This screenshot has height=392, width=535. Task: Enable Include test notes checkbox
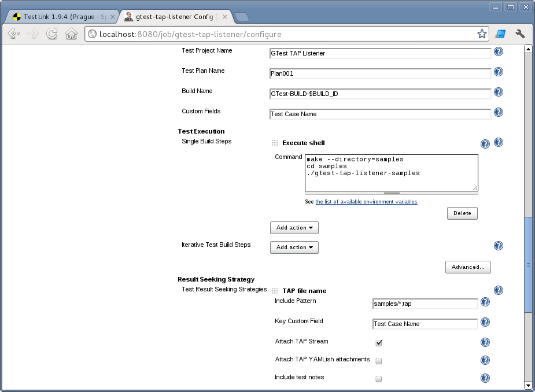(379, 379)
